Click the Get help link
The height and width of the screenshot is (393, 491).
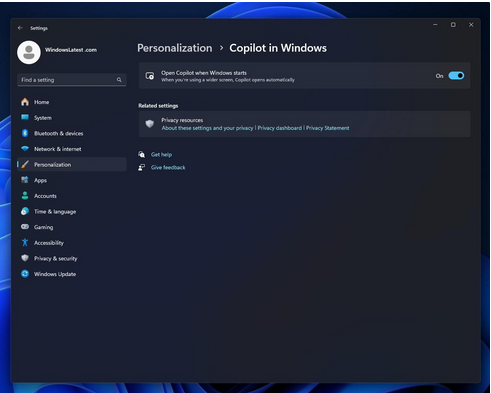[161, 155]
